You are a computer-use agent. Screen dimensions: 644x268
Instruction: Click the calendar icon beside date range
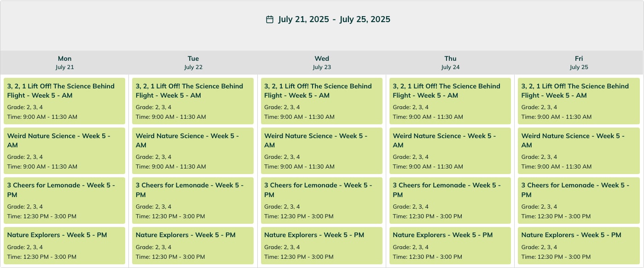(x=270, y=19)
